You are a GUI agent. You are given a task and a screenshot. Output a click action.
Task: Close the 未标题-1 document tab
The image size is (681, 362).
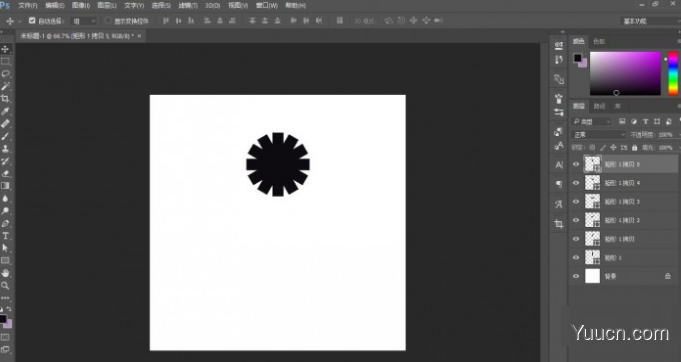(139, 36)
